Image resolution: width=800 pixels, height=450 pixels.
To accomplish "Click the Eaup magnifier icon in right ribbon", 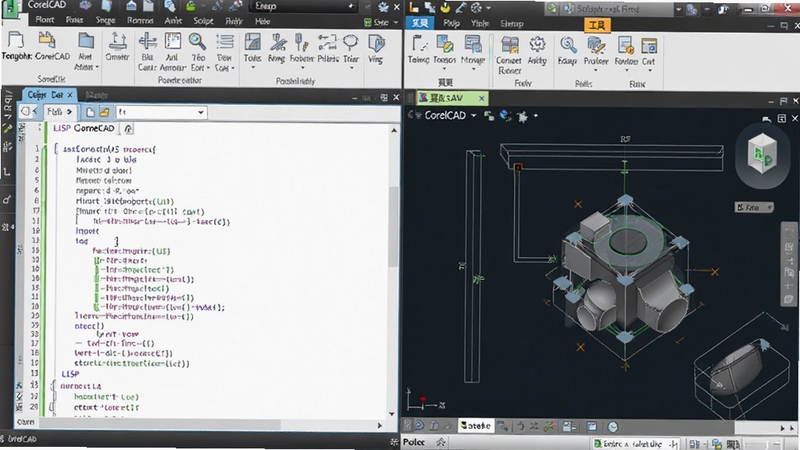I will click(x=568, y=45).
